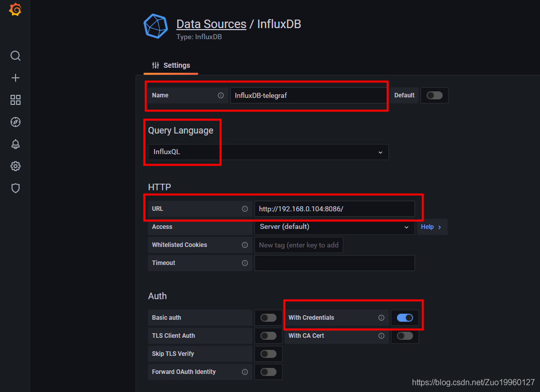Switch to the Settings tab
This screenshot has width=540, height=392.
(171, 65)
